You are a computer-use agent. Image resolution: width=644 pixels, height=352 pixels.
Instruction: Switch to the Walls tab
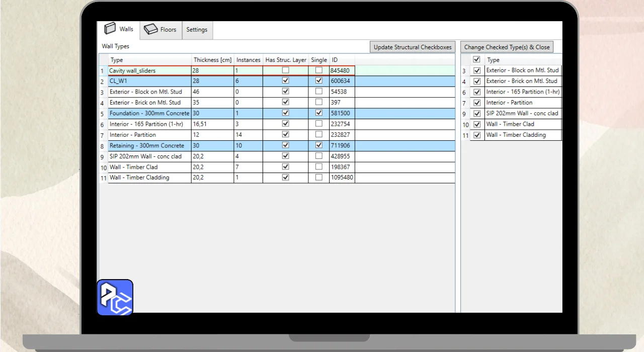(x=118, y=30)
